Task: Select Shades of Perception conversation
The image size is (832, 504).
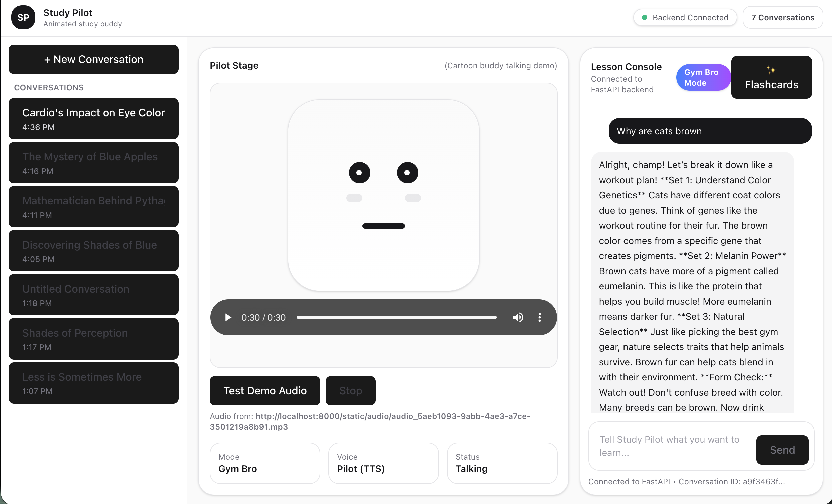Action: pyautogui.click(x=93, y=339)
